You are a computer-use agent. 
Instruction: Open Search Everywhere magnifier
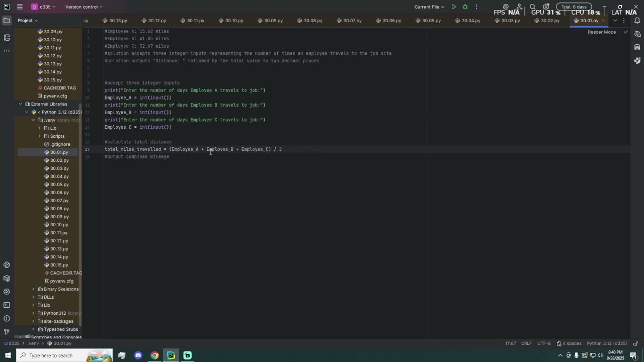(533, 7)
